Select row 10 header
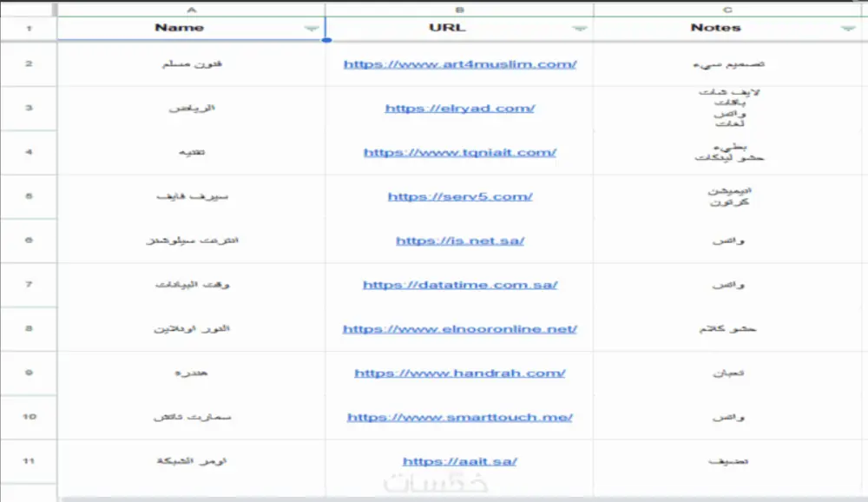The height and width of the screenshot is (502, 868). coord(29,417)
